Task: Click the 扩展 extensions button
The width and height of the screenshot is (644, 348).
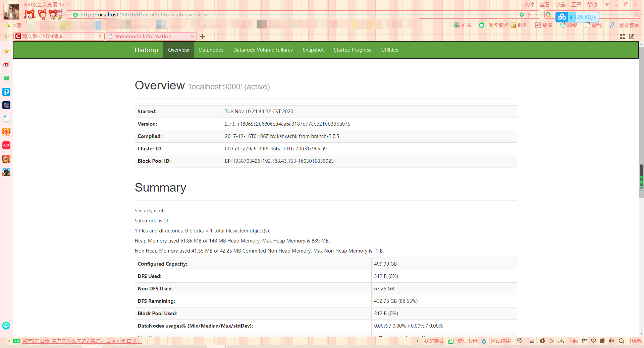Action: [x=463, y=25]
